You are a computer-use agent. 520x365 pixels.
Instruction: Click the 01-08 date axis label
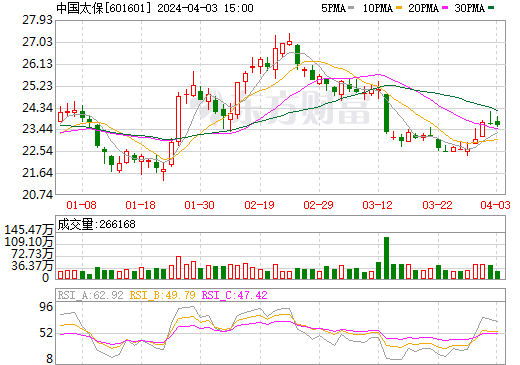coord(81,205)
